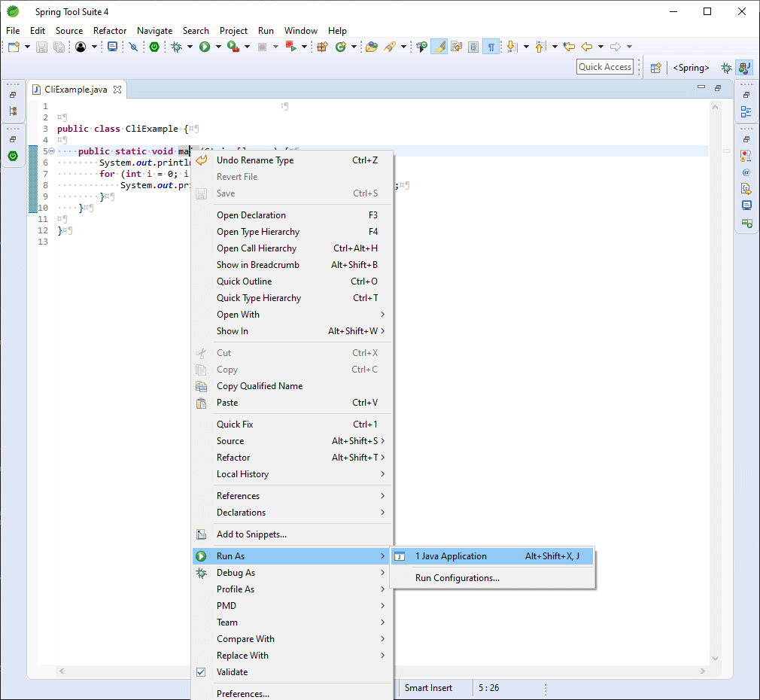760x700 pixels.
Task: Click the Open Perspective icon
Action: tap(656, 68)
